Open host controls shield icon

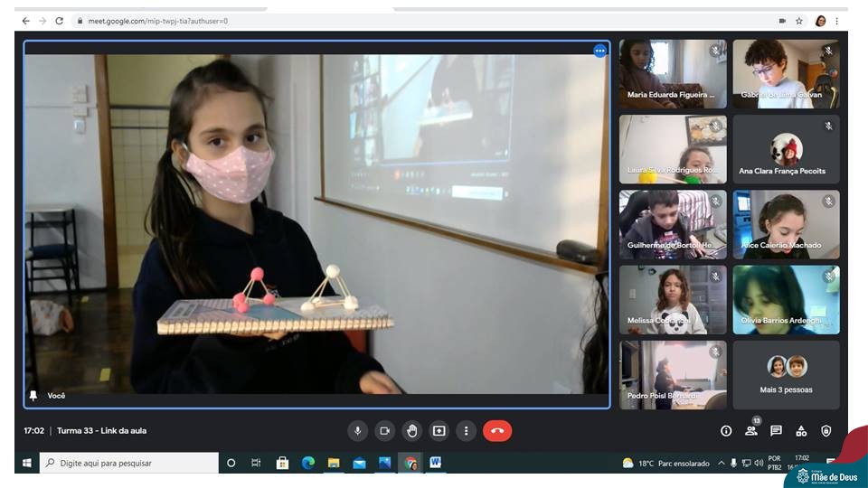[x=826, y=431]
